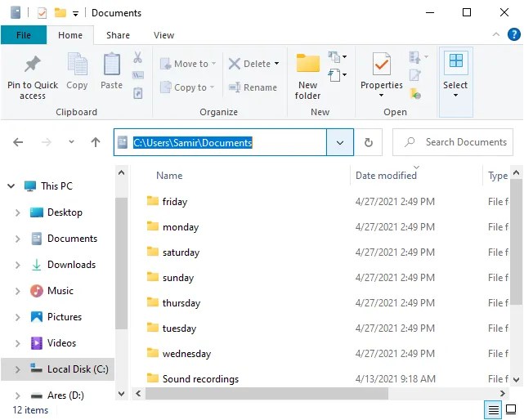524x420 pixels.
Task: Click quick access Properties checkmark in title bar
Action: click(42, 13)
